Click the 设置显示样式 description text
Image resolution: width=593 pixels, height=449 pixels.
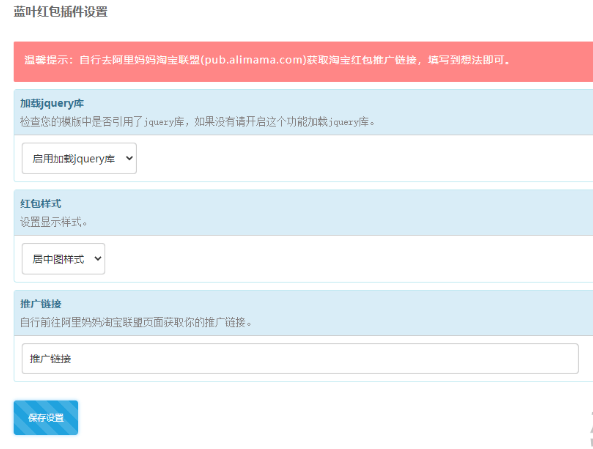pos(53,222)
